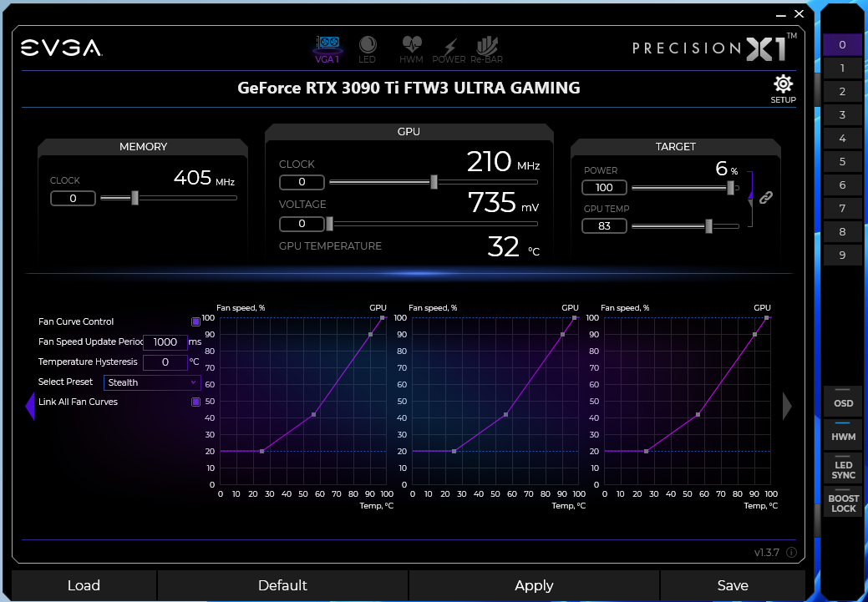Open the Re-BAR icon
The width and height of the screenshot is (868, 602).
(486, 50)
